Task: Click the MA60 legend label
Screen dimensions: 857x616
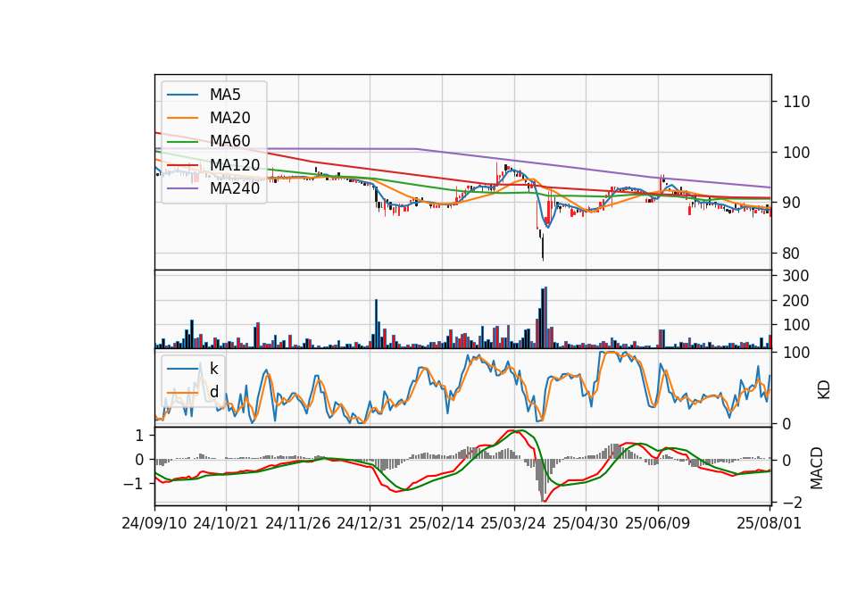Action: tap(229, 141)
